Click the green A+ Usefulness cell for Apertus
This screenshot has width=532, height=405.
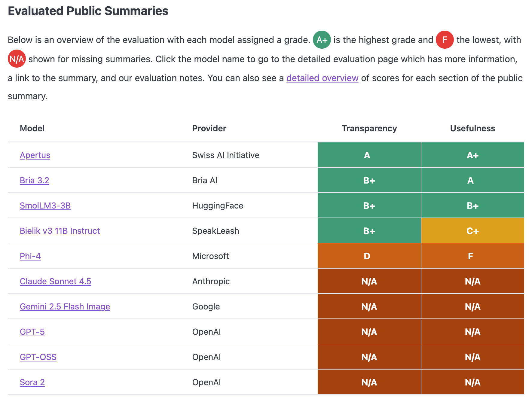(472, 155)
